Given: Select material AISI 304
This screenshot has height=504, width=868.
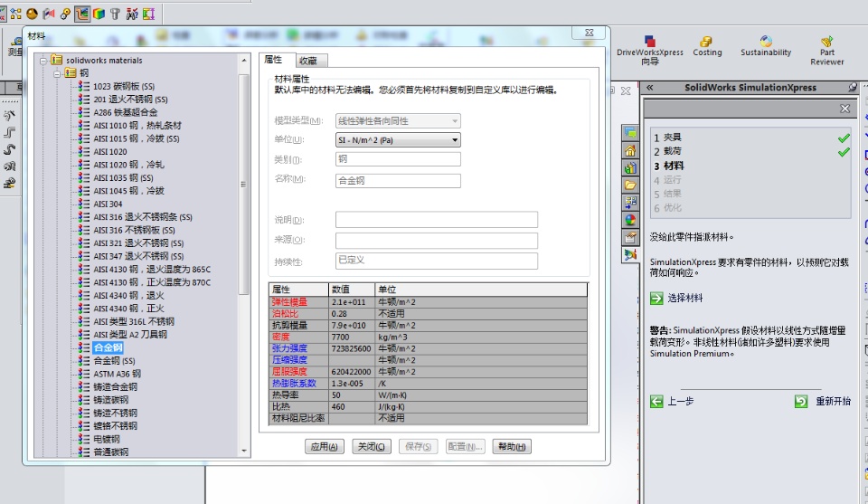Looking at the screenshot, I should [x=108, y=204].
